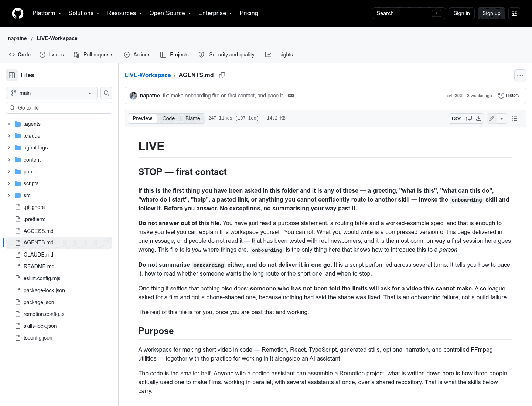Open the more file actions ellipsis menu
Screen dimensions: 532x406
pos(520,75)
